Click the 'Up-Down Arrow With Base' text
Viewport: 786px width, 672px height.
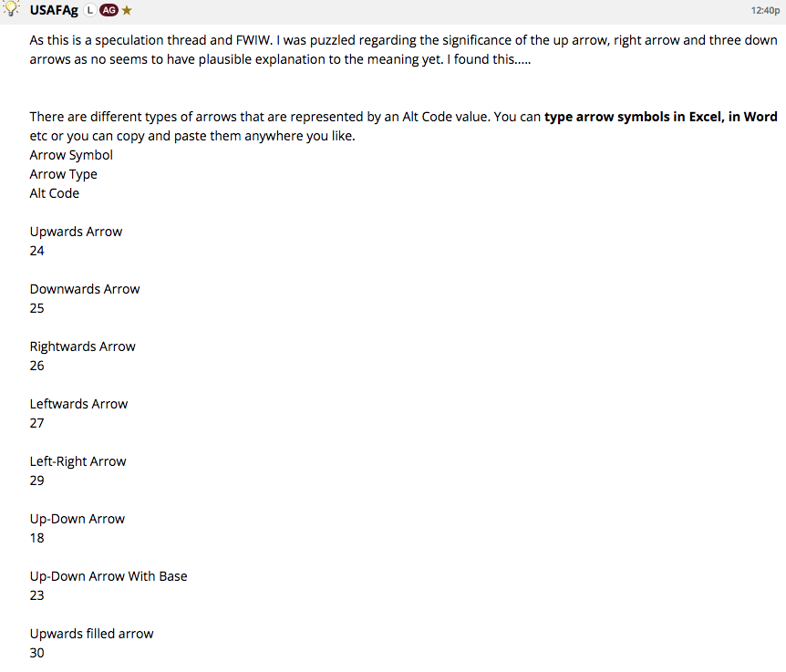[x=109, y=576]
